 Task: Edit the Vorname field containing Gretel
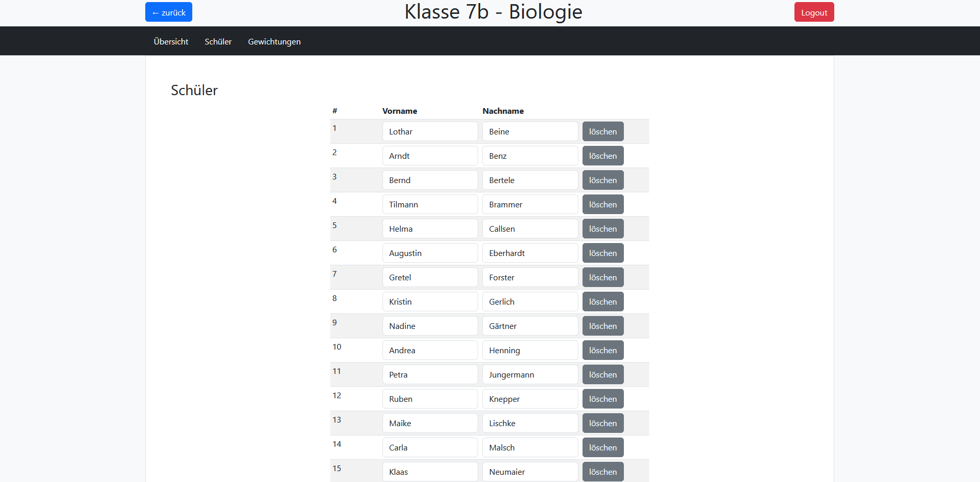pos(430,277)
